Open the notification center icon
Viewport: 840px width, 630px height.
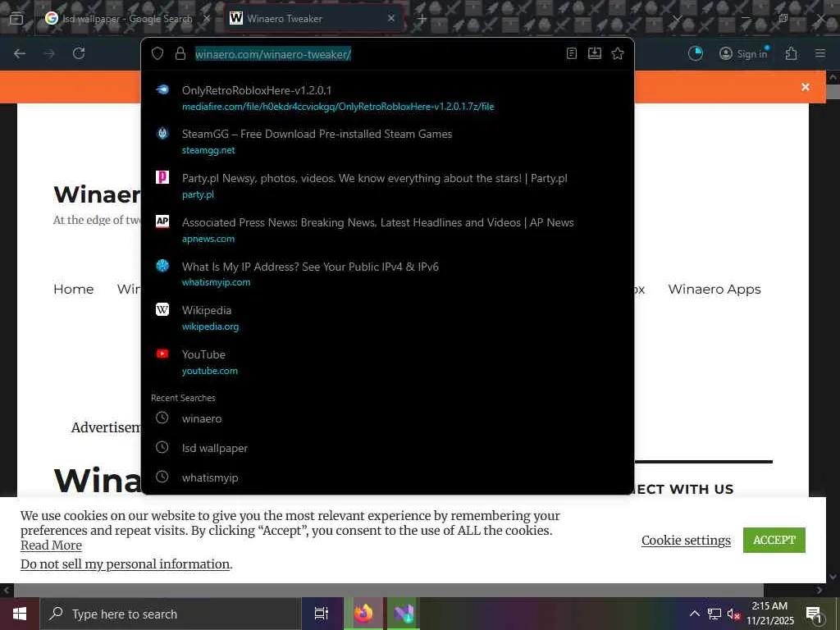pyautogui.click(x=814, y=614)
